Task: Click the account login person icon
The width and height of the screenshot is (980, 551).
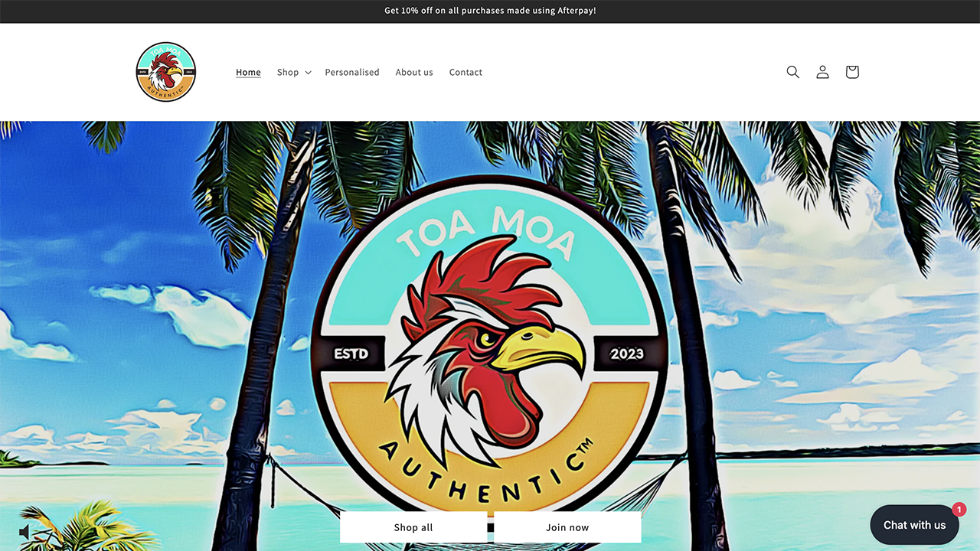Action: click(822, 72)
